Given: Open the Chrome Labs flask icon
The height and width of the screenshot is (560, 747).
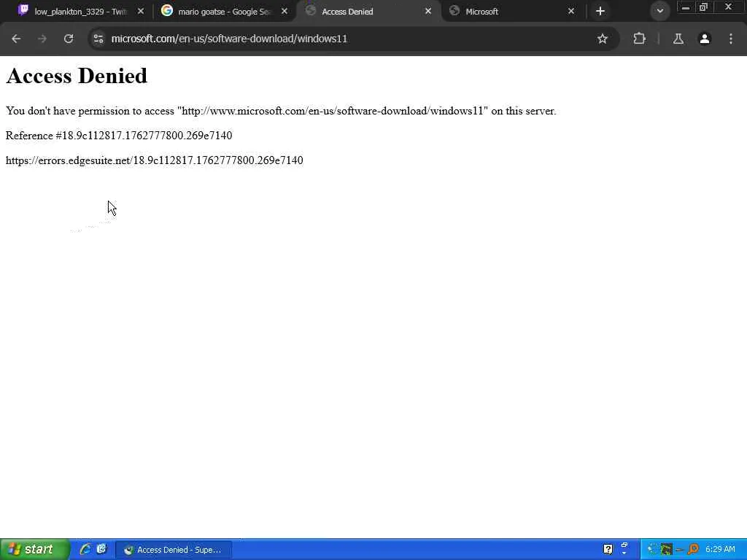Looking at the screenshot, I should (678, 39).
